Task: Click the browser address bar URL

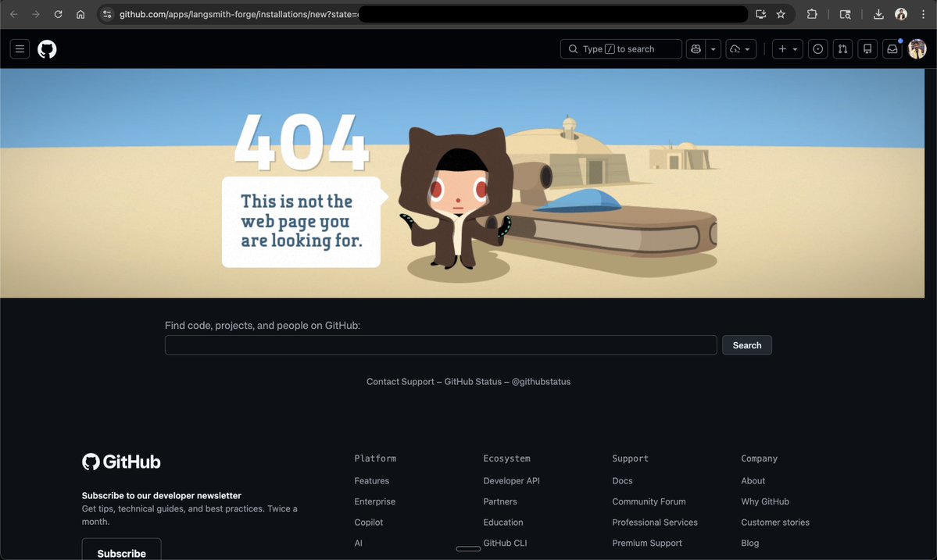Action: point(239,14)
